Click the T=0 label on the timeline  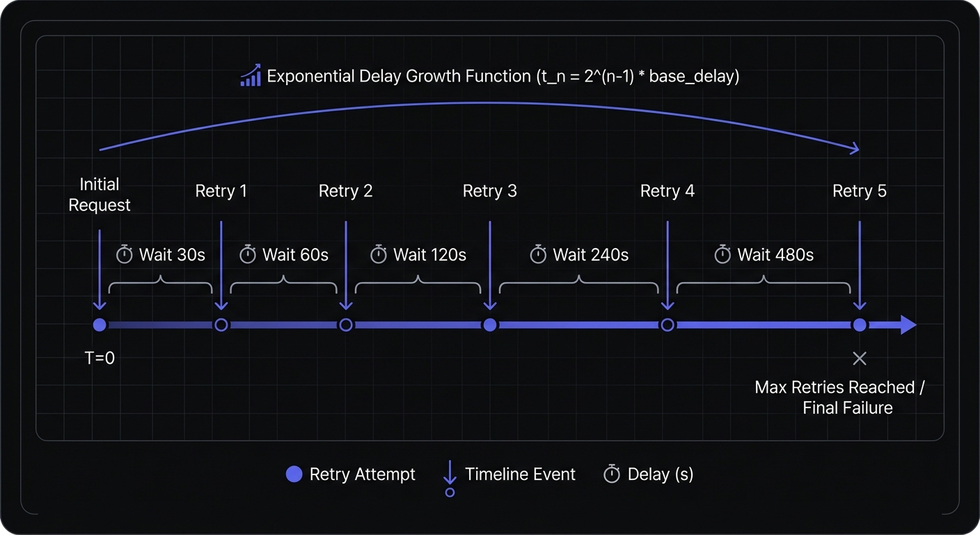(x=99, y=358)
